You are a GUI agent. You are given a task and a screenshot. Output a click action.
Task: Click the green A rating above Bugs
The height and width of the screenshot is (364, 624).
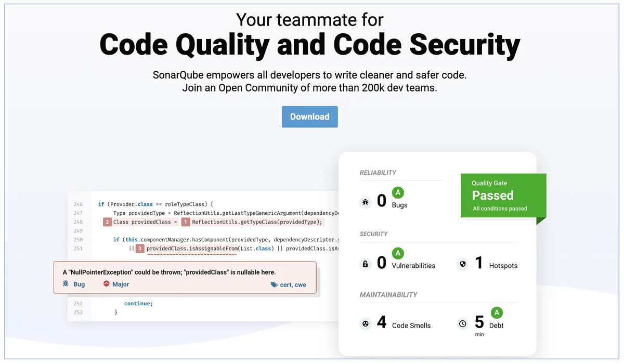coord(398,193)
